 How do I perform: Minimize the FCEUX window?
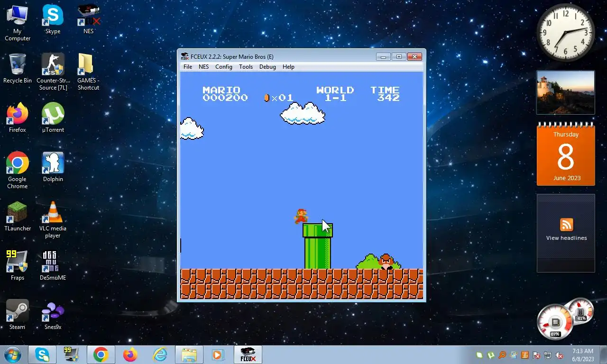[383, 57]
